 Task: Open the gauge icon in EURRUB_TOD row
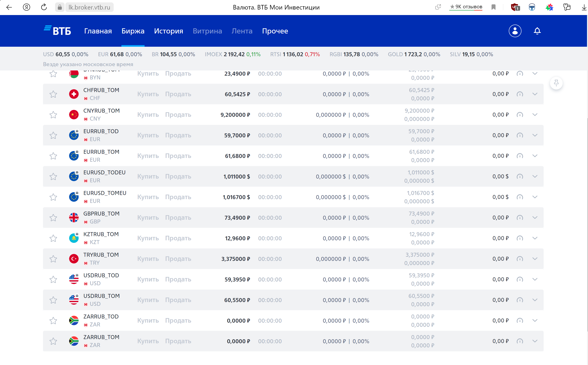coord(520,135)
